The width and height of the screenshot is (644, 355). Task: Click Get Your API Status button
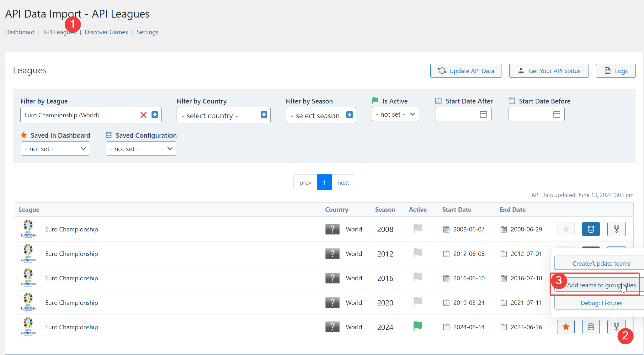tap(549, 71)
